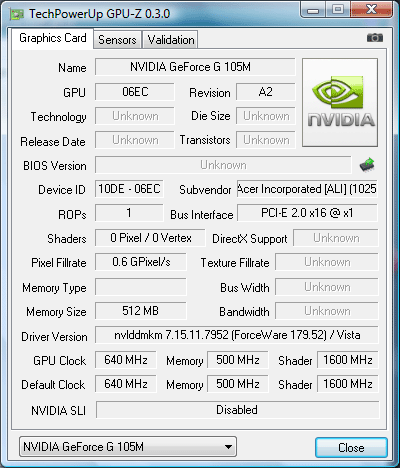This screenshot has height=468, width=400.
Task: Click the NVIDIA logo image
Action: coord(340,102)
